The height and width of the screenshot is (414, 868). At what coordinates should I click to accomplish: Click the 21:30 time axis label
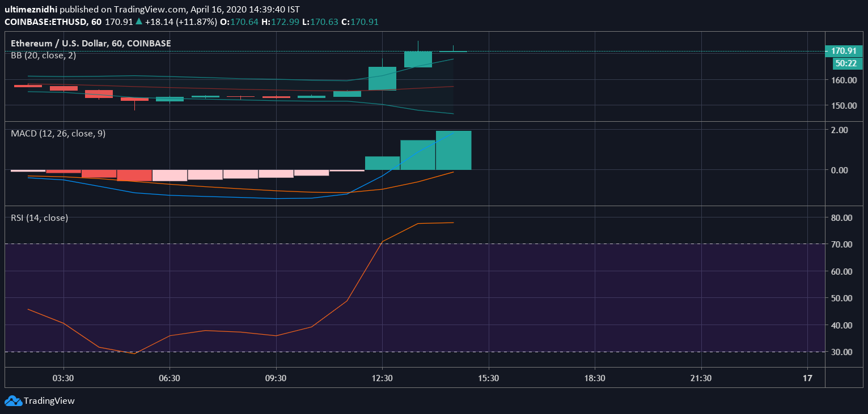tap(701, 378)
